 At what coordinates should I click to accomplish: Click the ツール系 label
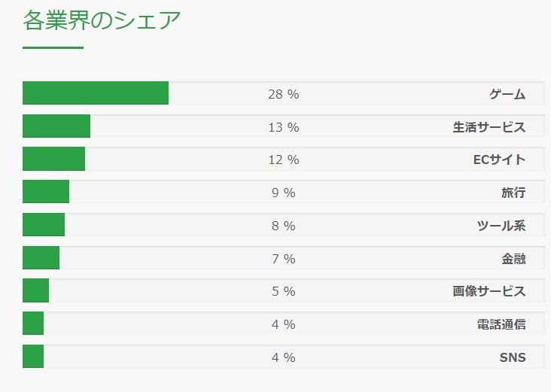click(x=501, y=226)
